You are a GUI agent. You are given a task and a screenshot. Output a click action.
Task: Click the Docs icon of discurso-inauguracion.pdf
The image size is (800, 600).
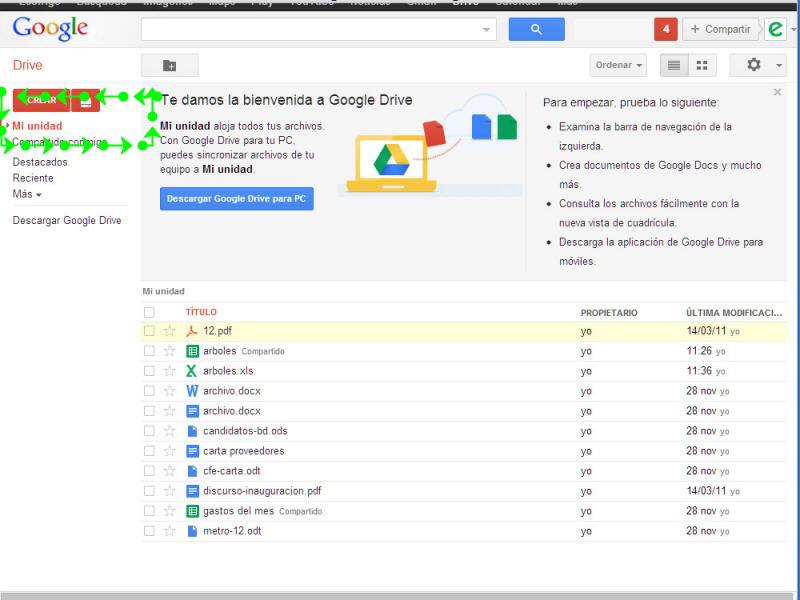pos(192,491)
